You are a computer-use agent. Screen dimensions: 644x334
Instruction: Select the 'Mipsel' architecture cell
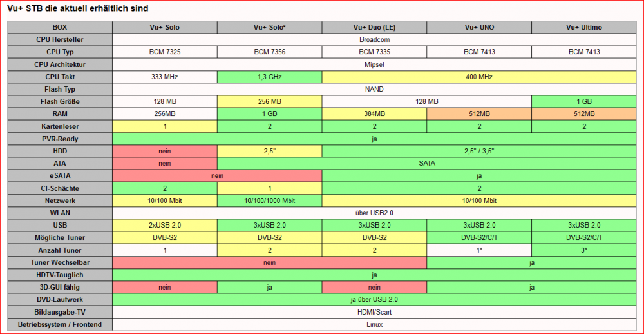(374, 64)
